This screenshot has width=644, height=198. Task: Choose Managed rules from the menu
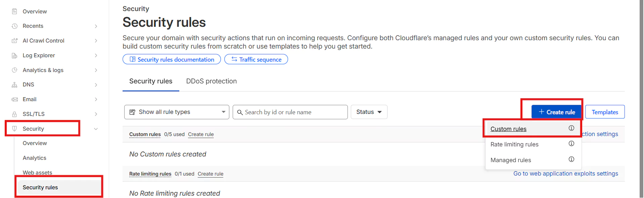511,160
